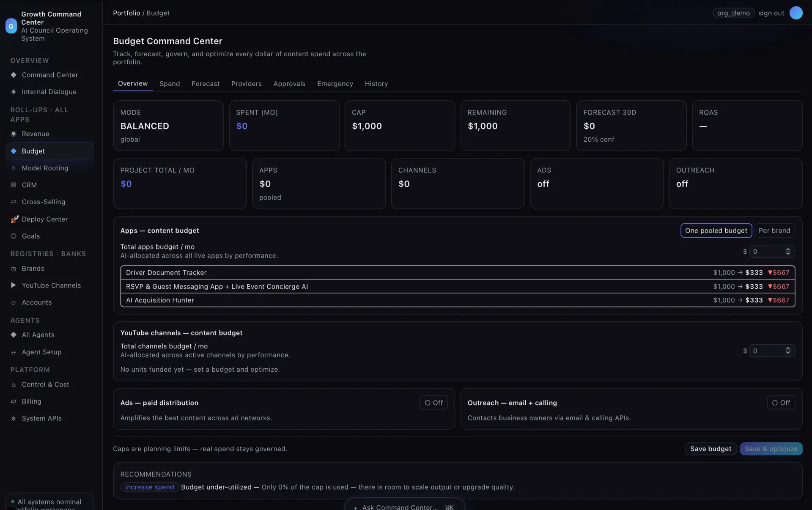Switch to the Emergency tab
Viewport: 812px width, 510px height.
[335, 84]
